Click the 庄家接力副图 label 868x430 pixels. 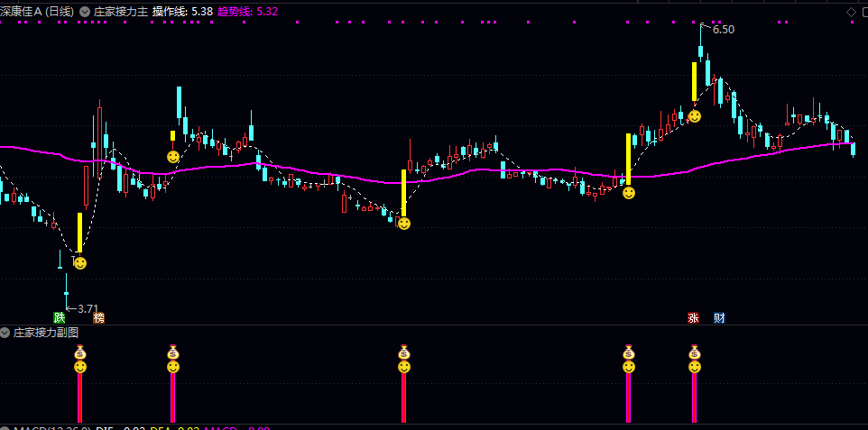pos(46,333)
